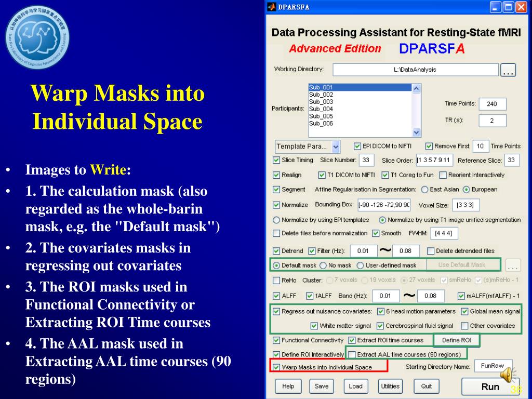Image resolution: width=532 pixels, height=399 pixels.
Task: Toggle the Segment checkbox
Action: coord(276,190)
